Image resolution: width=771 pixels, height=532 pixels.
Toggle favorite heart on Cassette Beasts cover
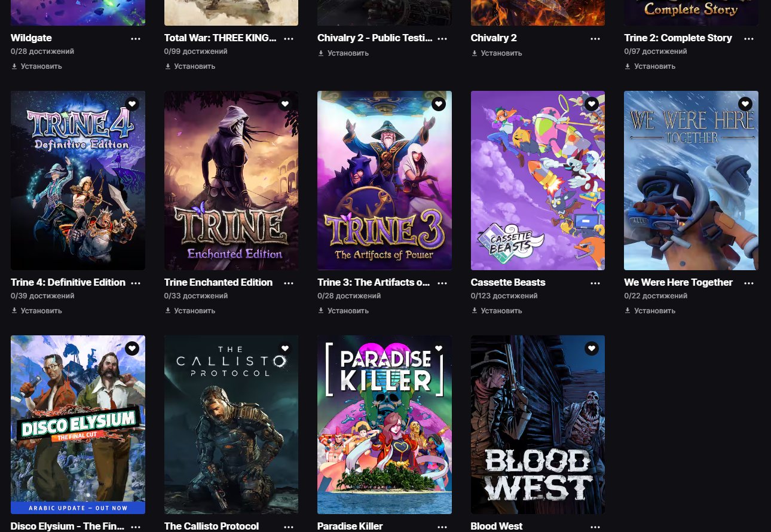pyautogui.click(x=592, y=104)
